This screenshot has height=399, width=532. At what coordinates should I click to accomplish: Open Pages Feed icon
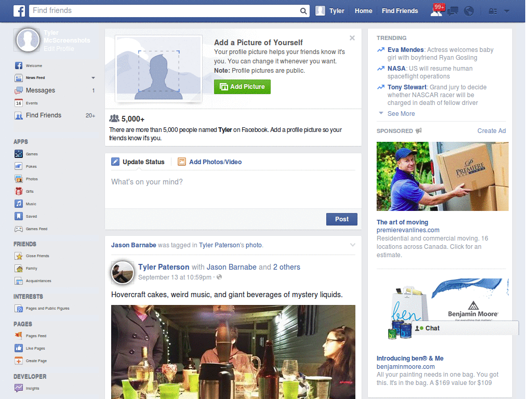point(19,336)
